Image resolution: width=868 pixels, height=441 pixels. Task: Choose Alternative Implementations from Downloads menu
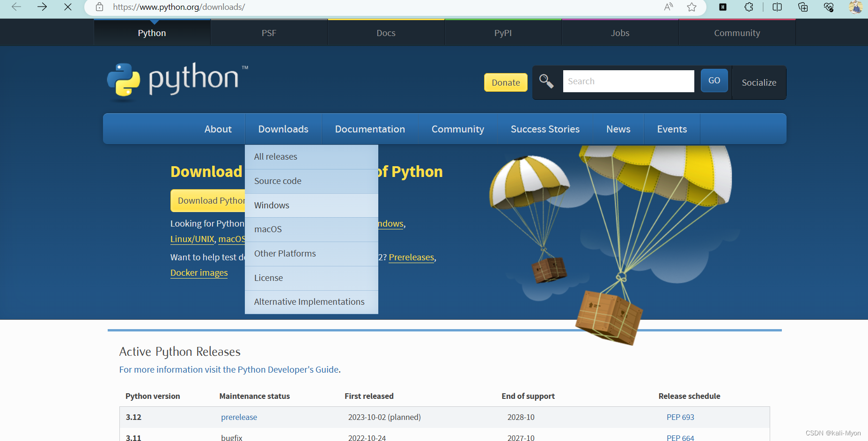(311, 302)
